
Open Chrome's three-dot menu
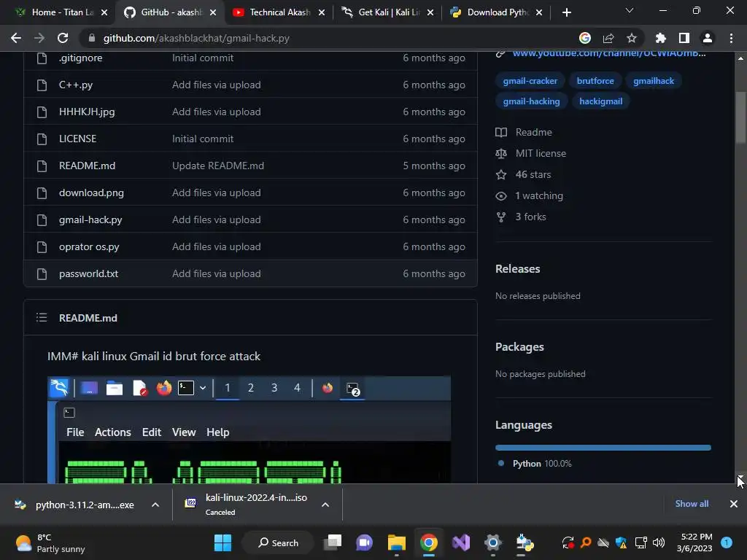click(731, 38)
